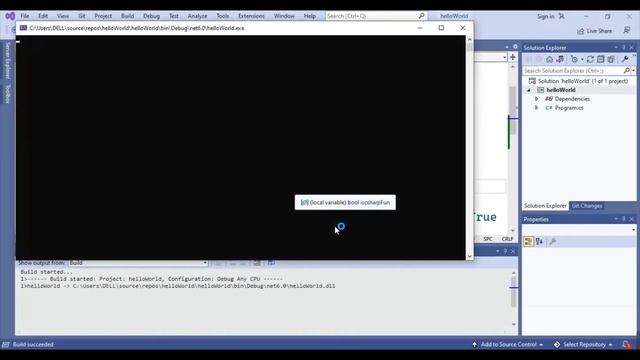The image size is (640, 360).
Task: Click the Output panel vertical scrollbar
Action: click(x=513, y=298)
